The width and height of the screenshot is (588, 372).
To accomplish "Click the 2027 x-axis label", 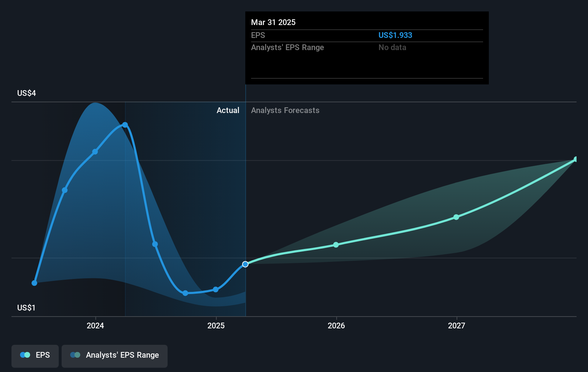I will [457, 325].
